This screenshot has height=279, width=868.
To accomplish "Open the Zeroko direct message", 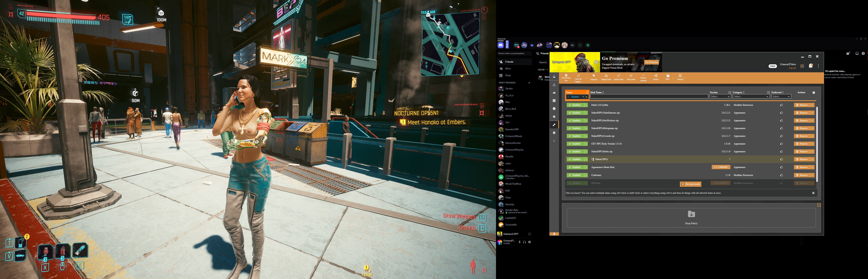I will [x=514, y=89].
